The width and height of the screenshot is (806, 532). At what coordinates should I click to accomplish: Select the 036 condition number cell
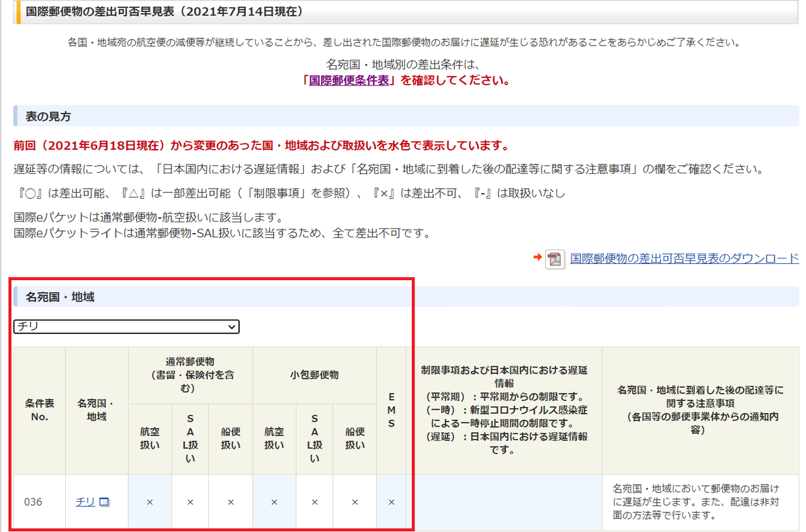tap(39, 502)
